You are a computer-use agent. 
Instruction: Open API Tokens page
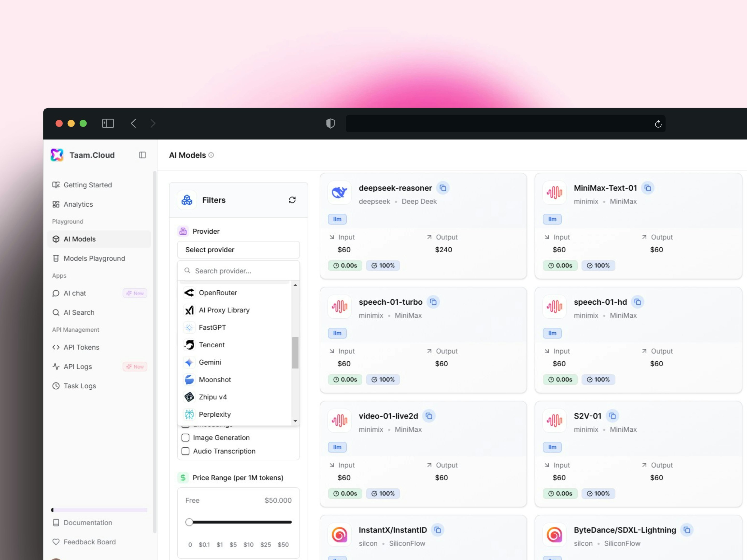[x=99, y=347]
